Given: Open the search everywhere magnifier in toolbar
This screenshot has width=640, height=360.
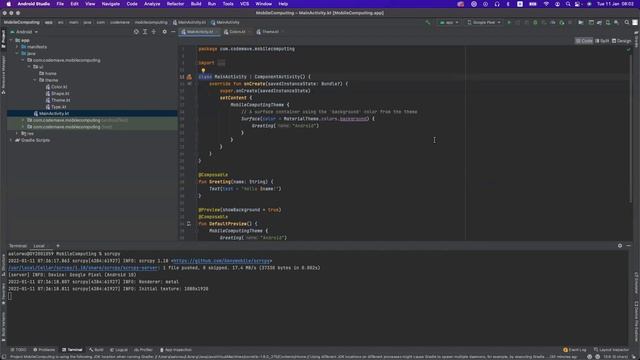Looking at the screenshot, I should click(x=627, y=22).
